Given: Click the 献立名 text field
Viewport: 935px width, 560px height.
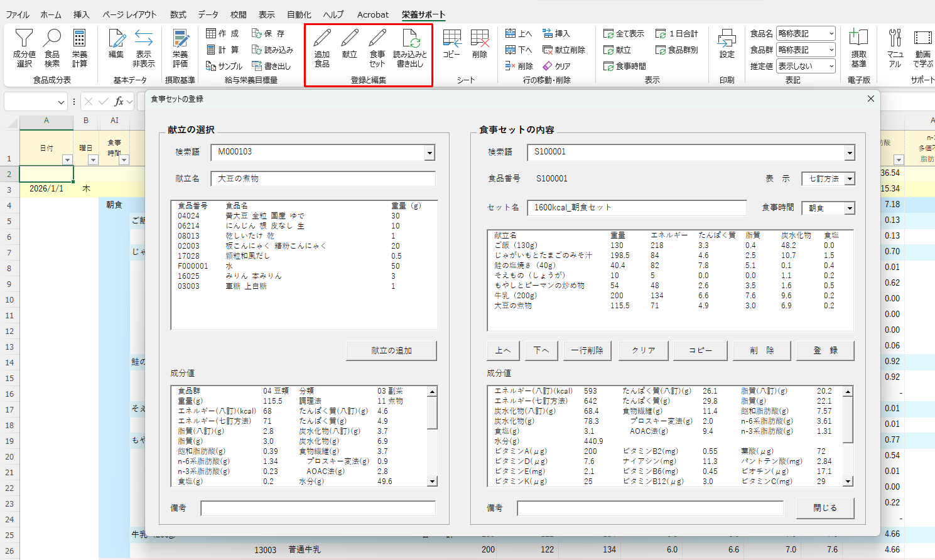Looking at the screenshot, I should pos(323,179).
